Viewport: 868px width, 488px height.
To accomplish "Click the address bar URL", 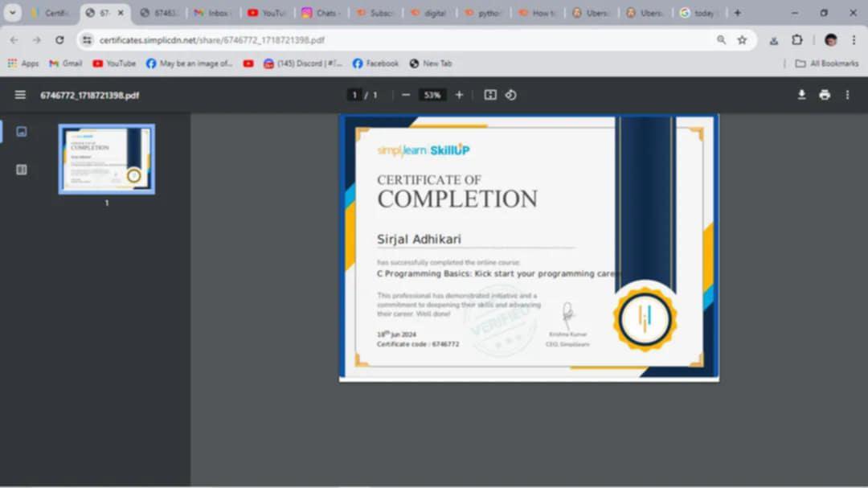I will [x=212, y=40].
